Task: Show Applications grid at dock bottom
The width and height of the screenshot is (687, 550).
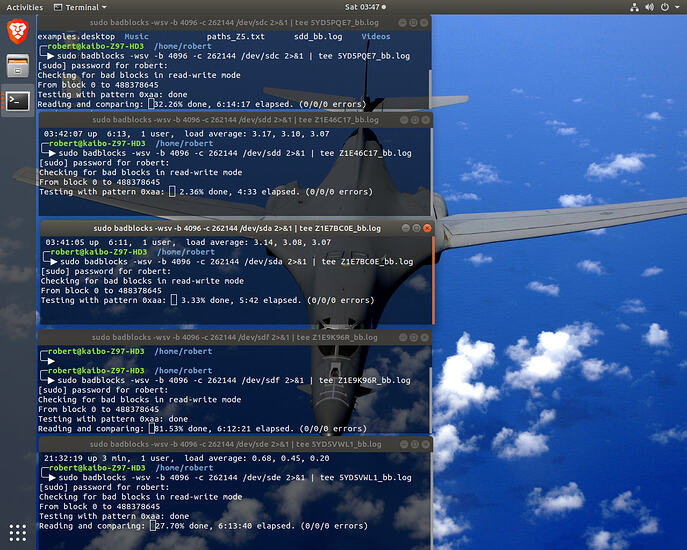Action: coord(18,532)
